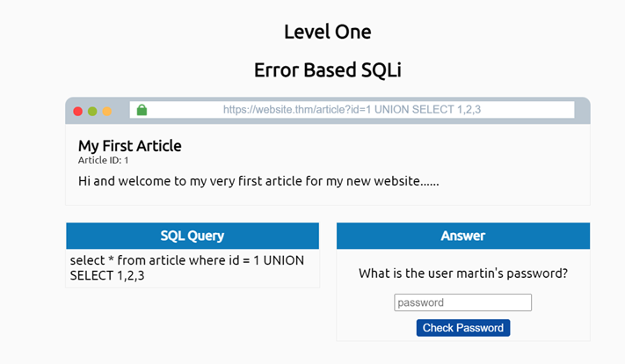This screenshot has height=364, width=625.
Task: Click the SQL Query panel header
Action: (192, 236)
